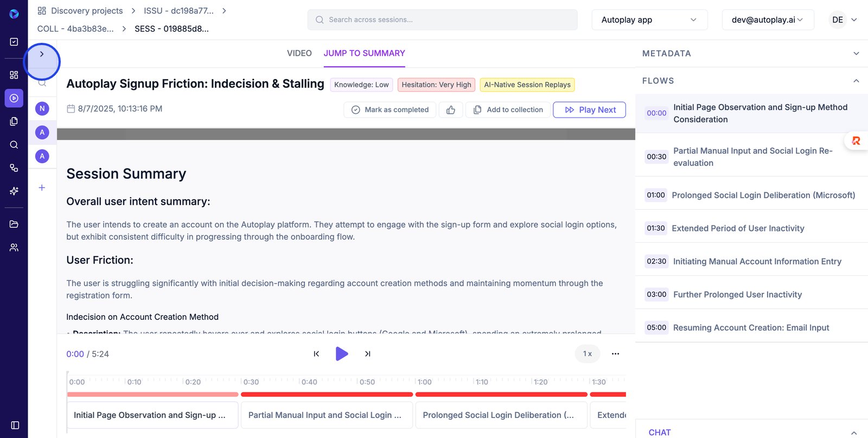Open session replays icon in left sidebar
Viewport: 868px width, 438px height.
point(14,98)
